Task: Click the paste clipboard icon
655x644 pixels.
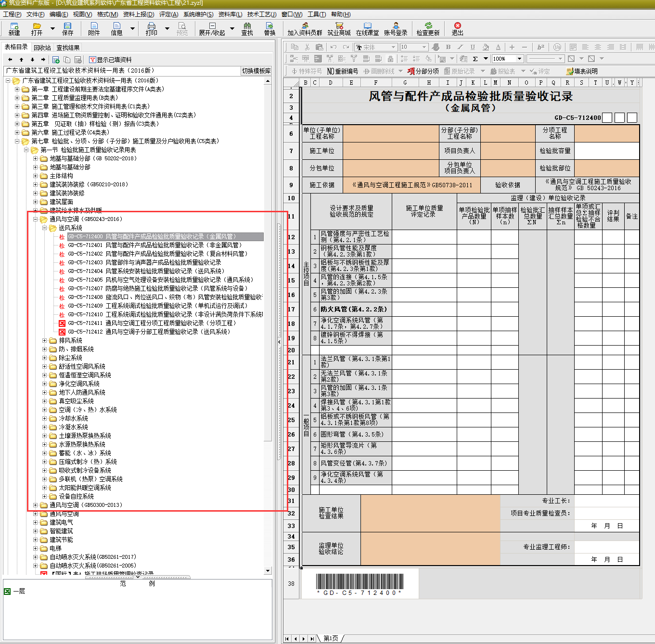Action: pos(319,47)
